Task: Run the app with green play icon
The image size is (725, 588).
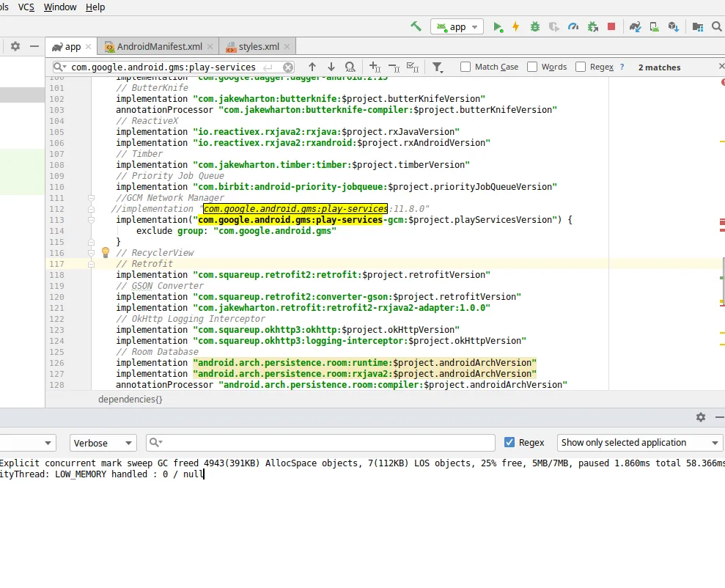Action: pyautogui.click(x=498, y=27)
